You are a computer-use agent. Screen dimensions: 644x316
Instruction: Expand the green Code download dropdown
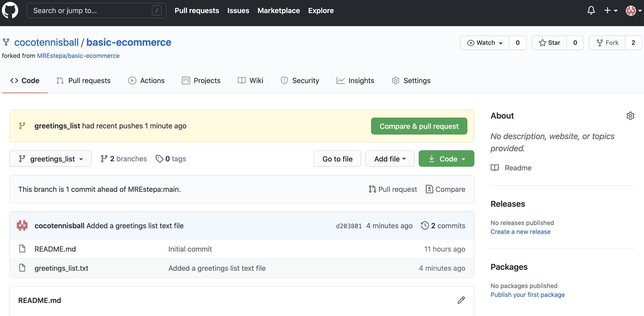(446, 158)
